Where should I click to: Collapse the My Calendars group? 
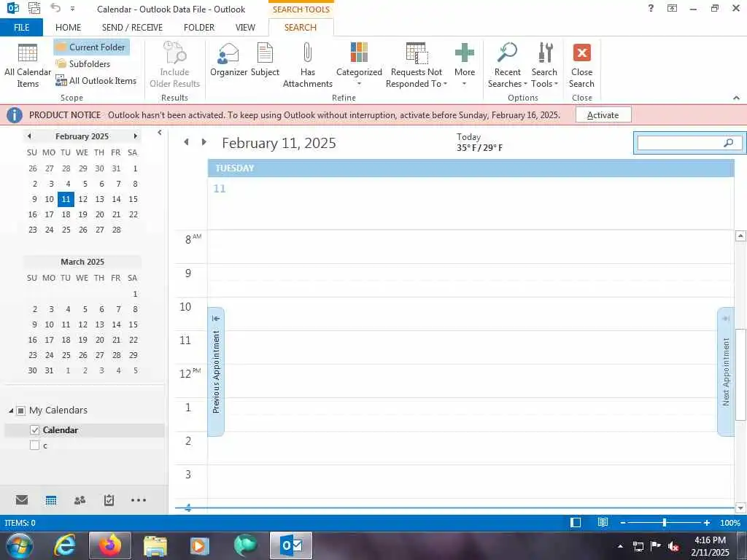pyautogui.click(x=10, y=411)
